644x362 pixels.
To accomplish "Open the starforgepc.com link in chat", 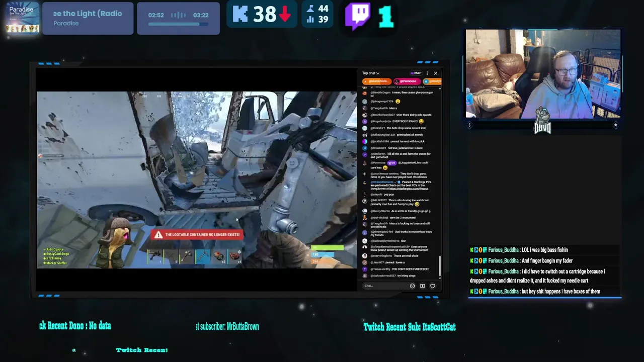I will tap(409, 189).
